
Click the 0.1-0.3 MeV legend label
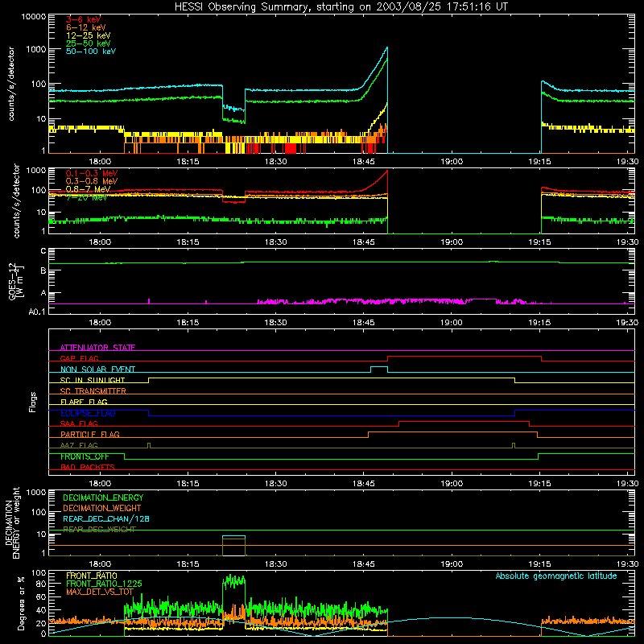pyautogui.click(x=92, y=173)
